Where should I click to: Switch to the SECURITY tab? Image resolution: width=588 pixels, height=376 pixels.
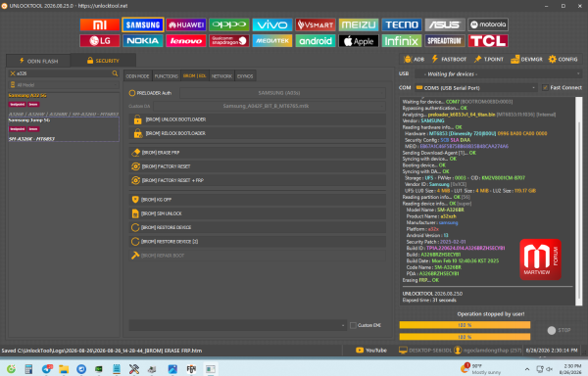pos(103,61)
